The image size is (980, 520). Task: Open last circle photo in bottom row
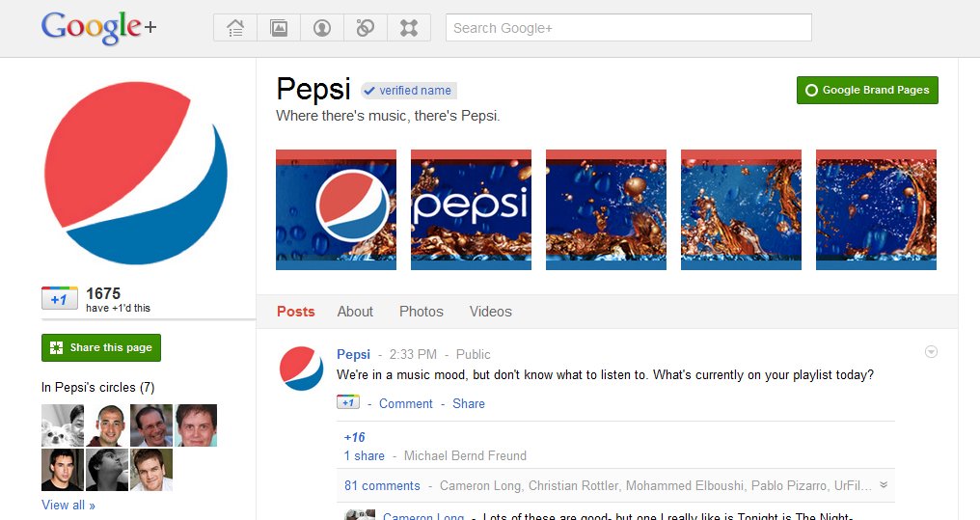click(x=151, y=470)
